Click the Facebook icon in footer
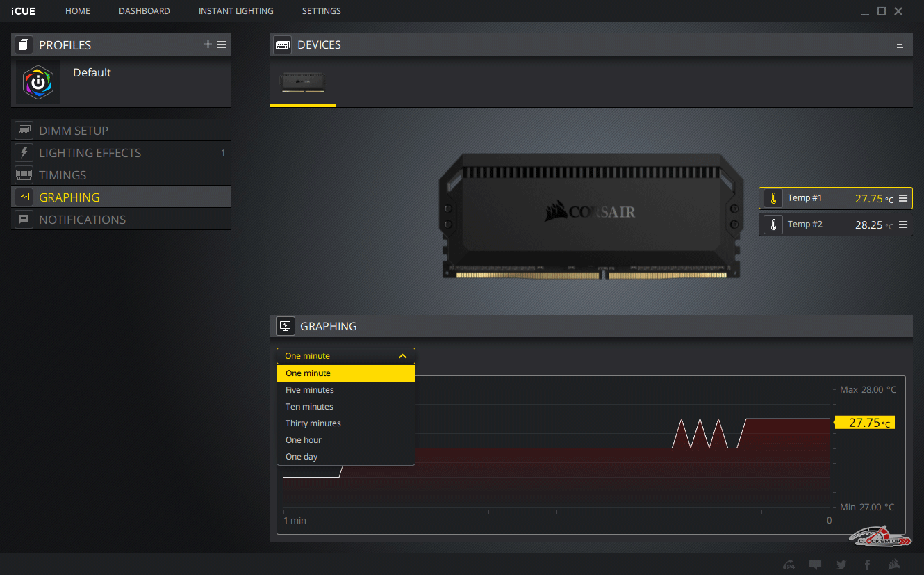Image resolution: width=924 pixels, height=575 pixels. point(867,565)
